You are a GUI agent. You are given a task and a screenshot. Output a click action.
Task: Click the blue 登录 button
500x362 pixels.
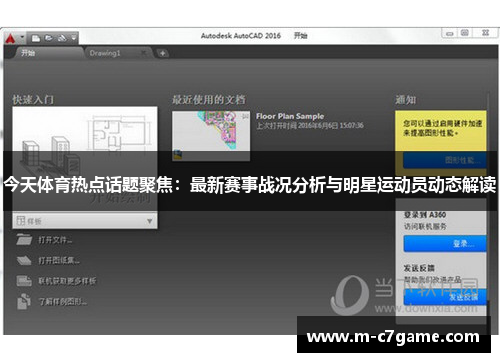tap(445, 244)
